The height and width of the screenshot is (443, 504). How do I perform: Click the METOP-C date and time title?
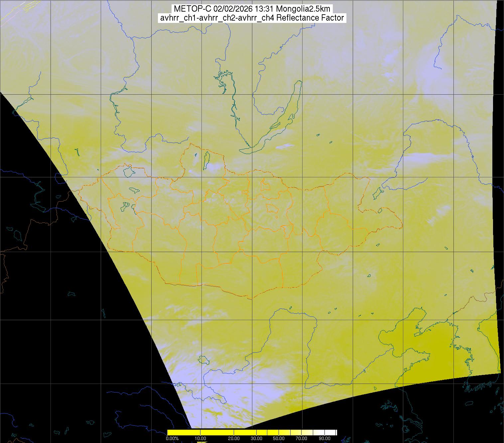point(252,9)
